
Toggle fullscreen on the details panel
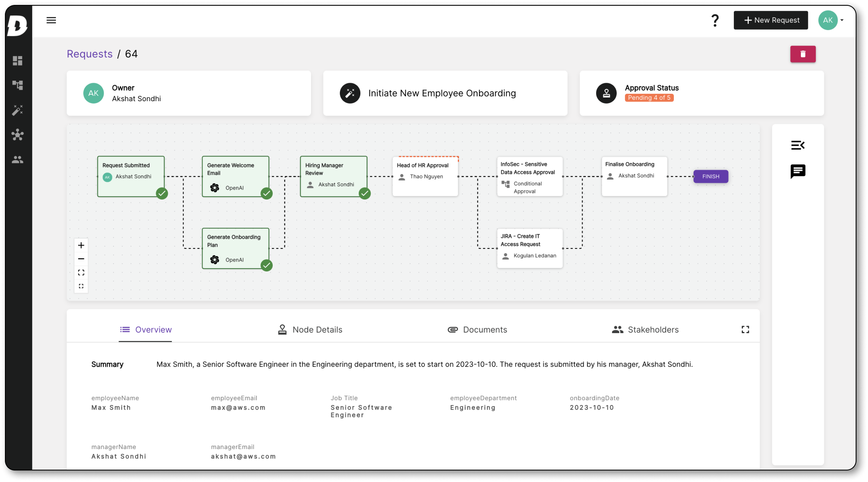point(745,329)
